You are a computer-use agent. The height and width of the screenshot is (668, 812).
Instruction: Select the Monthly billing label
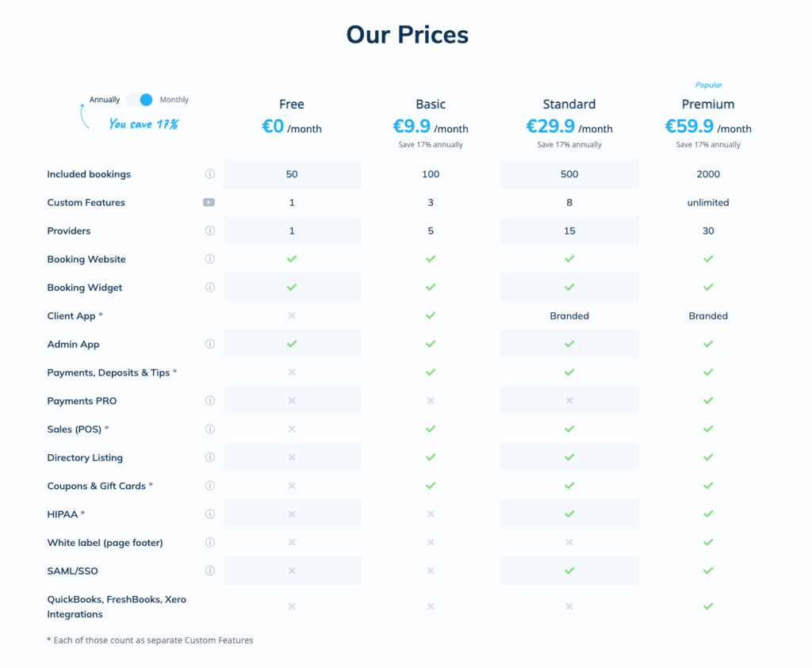coord(174,100)
